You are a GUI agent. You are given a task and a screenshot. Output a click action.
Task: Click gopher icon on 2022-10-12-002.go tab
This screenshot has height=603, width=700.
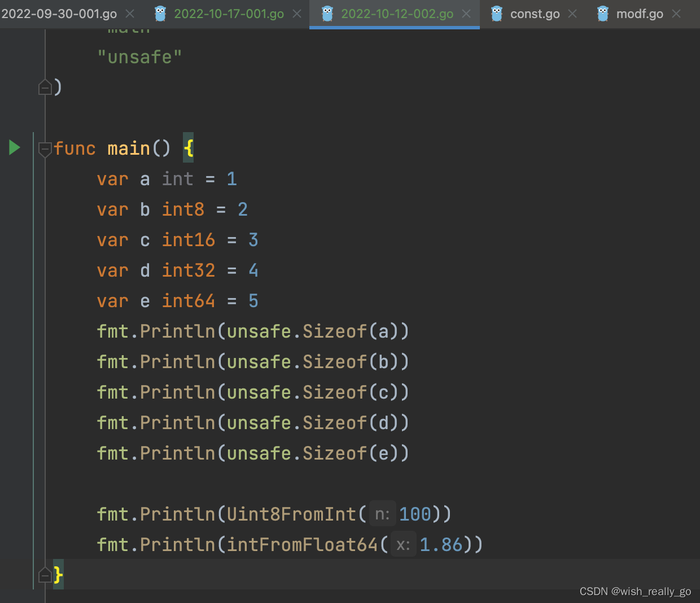coord(327,14)
